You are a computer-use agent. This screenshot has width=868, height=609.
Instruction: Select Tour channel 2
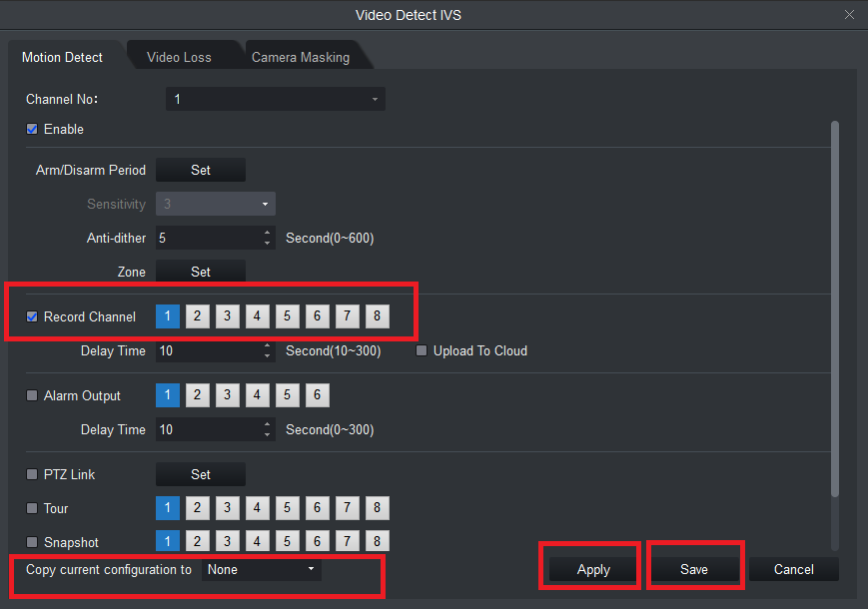coord(198,508)
